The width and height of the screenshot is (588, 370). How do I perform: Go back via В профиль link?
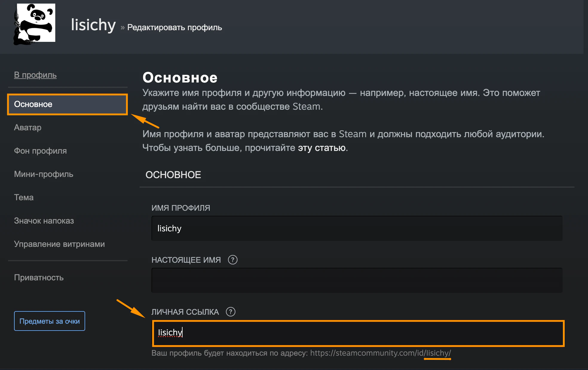tap(35, 75)
